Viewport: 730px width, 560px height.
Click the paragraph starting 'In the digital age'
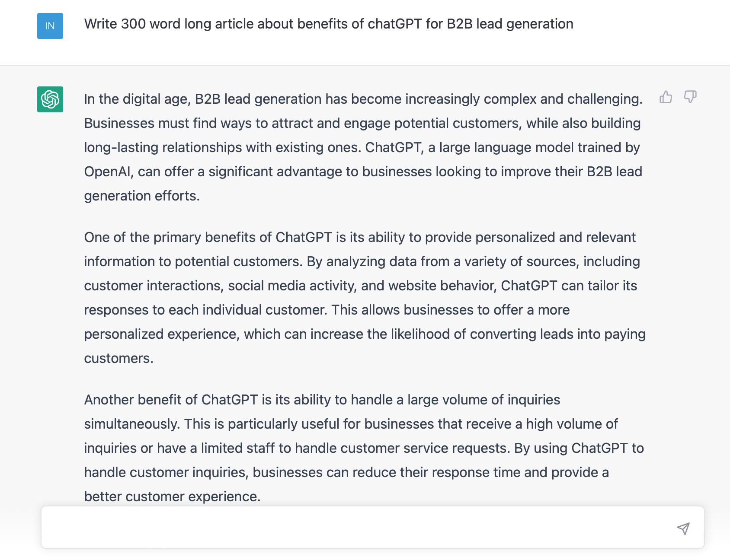tap(364, 147)
